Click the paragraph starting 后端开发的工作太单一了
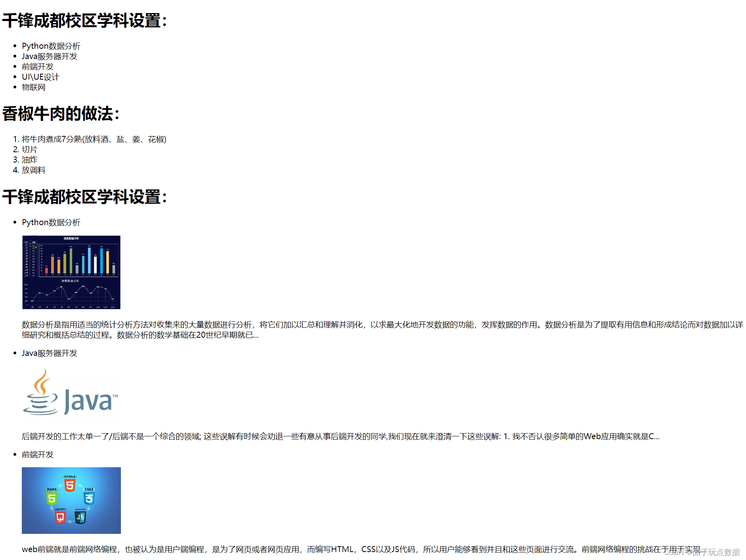746x560 pixels. (340, 436)
